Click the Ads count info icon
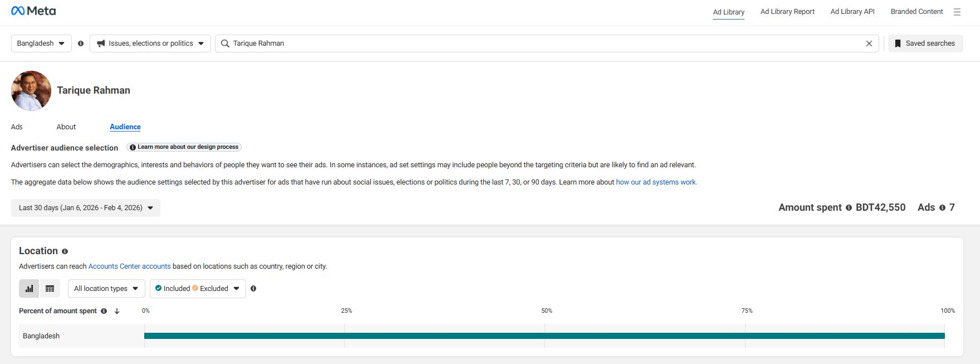Screen dimensions: 980x364 click(942, 208)
